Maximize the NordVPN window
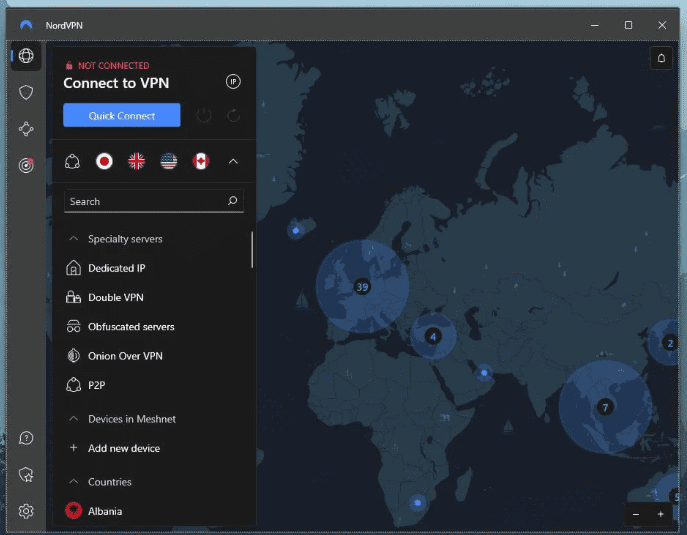The image size is (687, 535). (x=628, y=25)
